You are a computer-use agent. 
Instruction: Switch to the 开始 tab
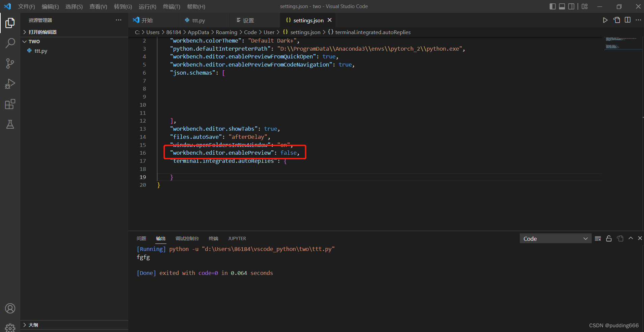[154, 20]
